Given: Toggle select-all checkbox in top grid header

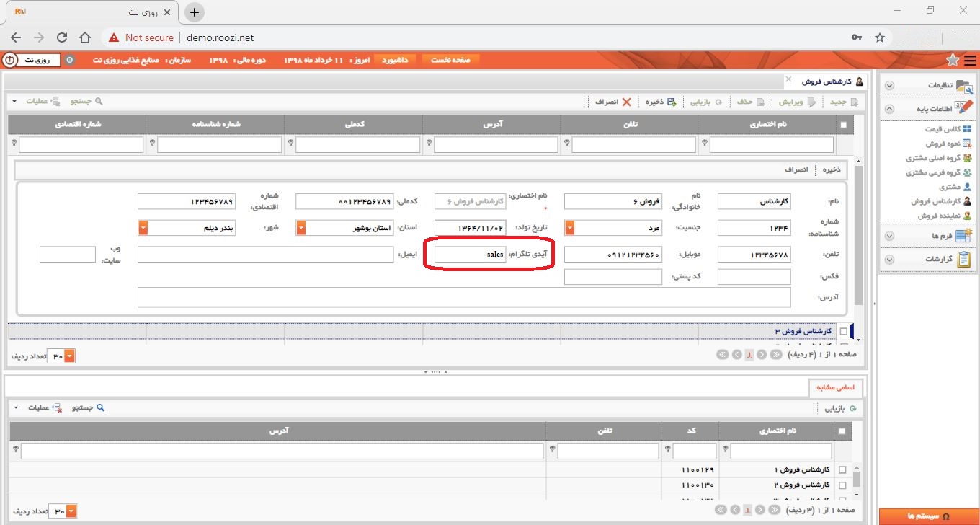Looking at the screenshot, I should 844,125.
